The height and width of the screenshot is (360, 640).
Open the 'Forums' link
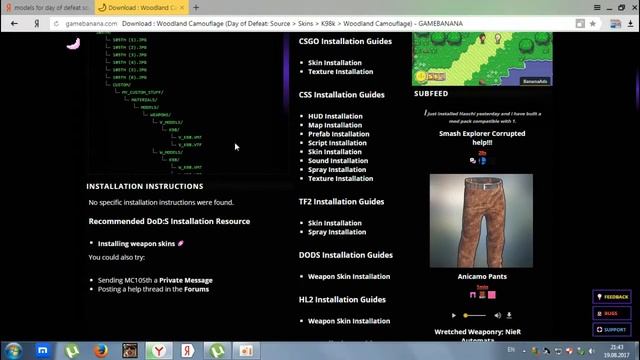[x=196, y=289]
